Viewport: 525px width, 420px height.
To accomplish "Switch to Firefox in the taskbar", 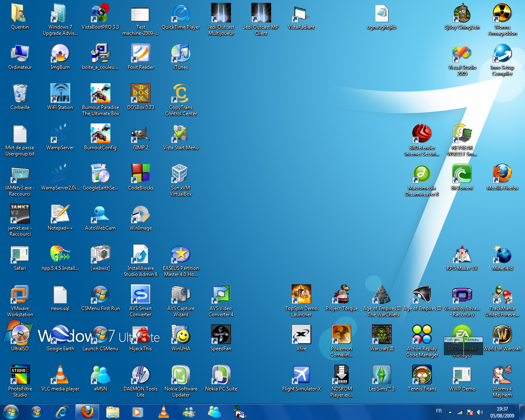I will coord(87,411).
